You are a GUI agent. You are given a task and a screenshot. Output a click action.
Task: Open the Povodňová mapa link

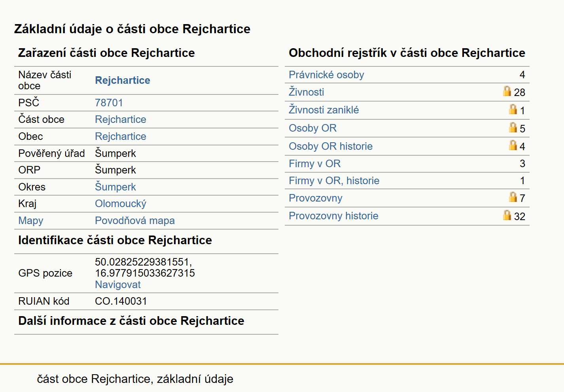(135, 220)
